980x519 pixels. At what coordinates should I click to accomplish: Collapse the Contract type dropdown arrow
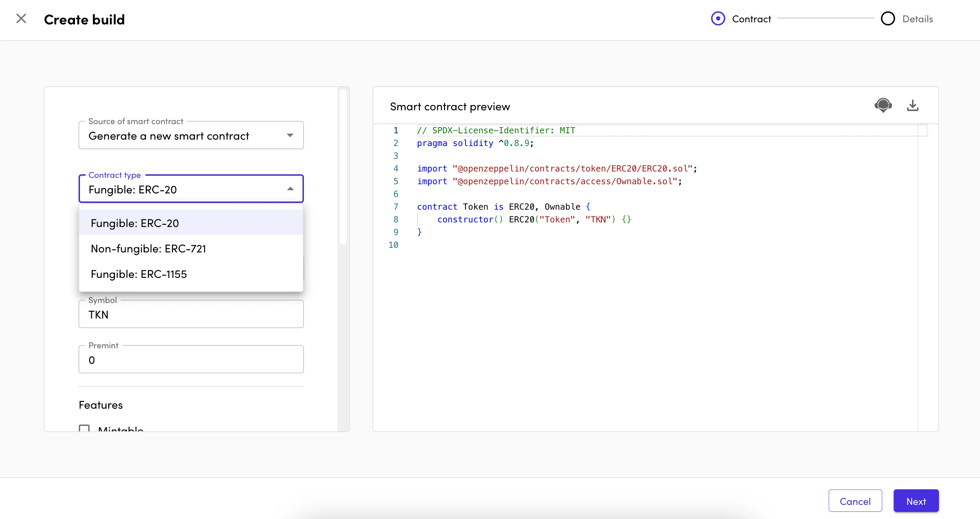click(x=290, y=188)
